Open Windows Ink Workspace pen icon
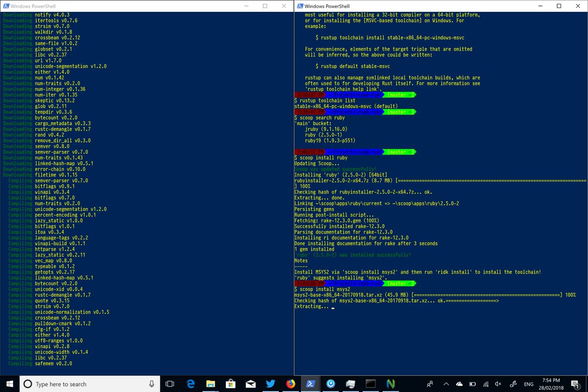The width and height of the screenshot is (588, 392). tap(514, 384)
